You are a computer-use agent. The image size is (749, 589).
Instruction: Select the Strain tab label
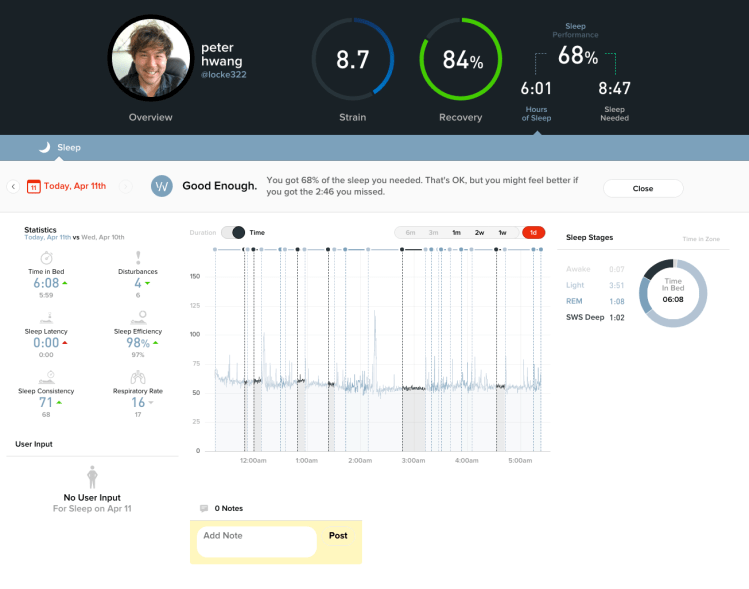click(x=353, y=117)
